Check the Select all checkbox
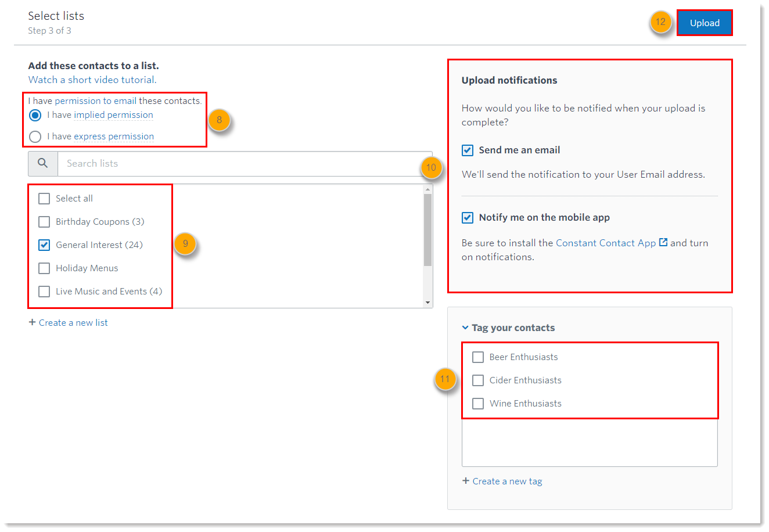The width and height of the screenshot is (769, 532). coord(44,199)
